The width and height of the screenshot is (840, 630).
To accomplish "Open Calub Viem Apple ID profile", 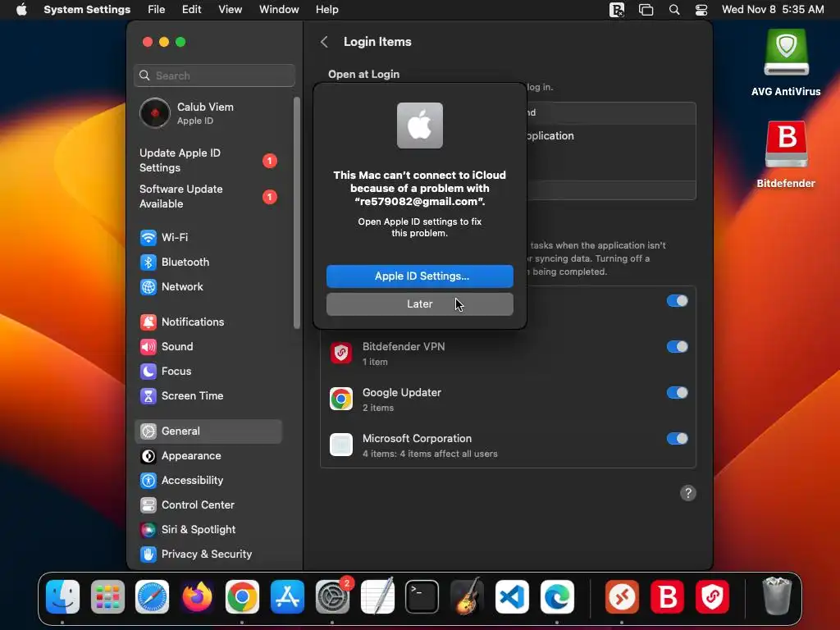I will click(x=208, y=113).
